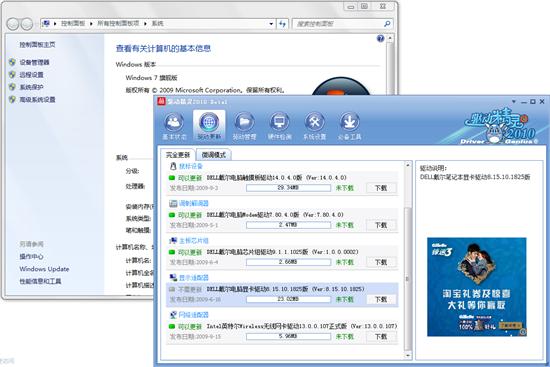Open 高级系统设置 link in sidebar
This screenshot has width=550, height=367.
click(x=37, y=100)
